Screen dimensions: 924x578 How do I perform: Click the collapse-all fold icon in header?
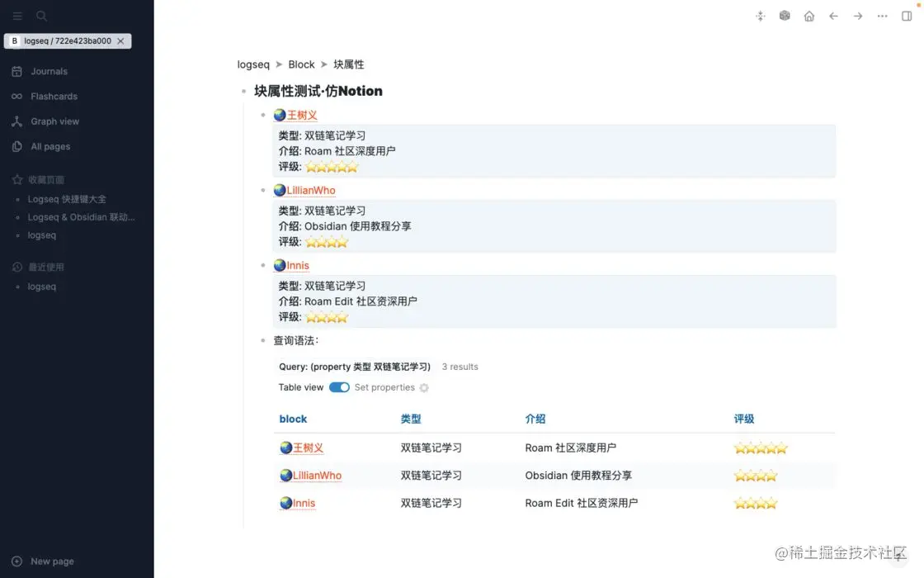(760, 16)
